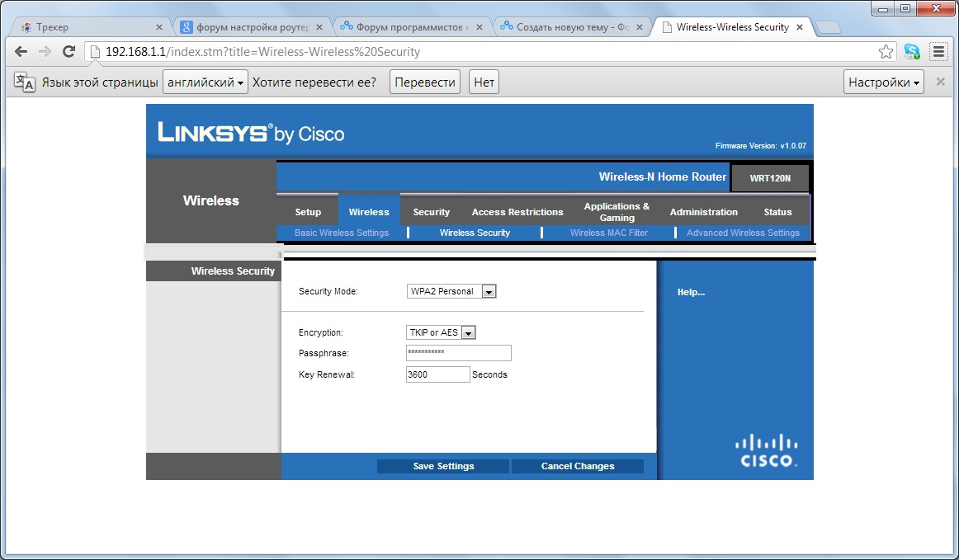
Task: Select the Wireless Security subtab
Action: point(475,233)
